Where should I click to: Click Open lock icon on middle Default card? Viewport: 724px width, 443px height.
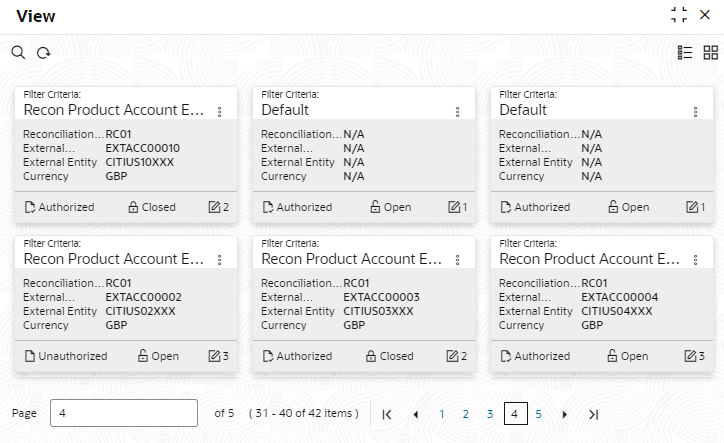tap(375, 206)
